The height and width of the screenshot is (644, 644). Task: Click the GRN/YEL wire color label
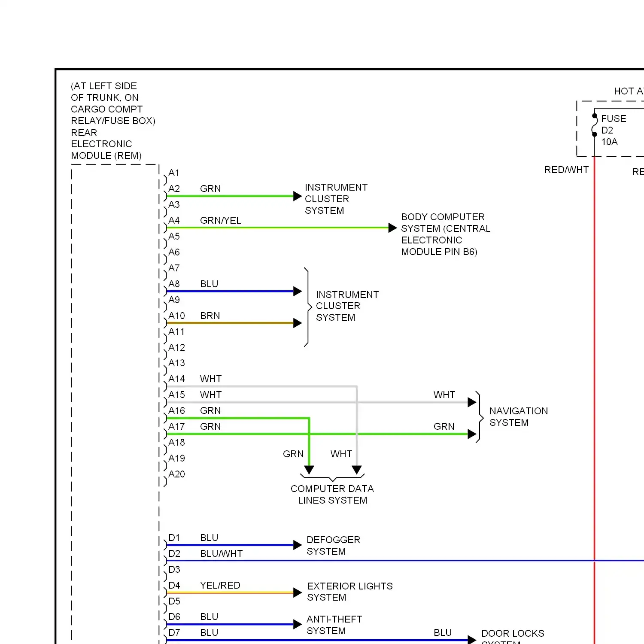point(221,221)
